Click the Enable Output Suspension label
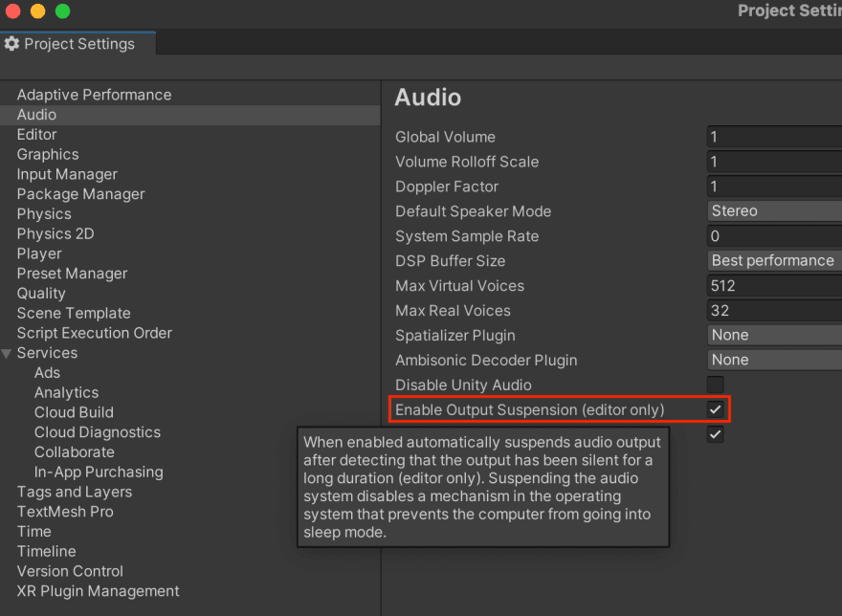Screen dimensions: 842x616 (529, 409)
